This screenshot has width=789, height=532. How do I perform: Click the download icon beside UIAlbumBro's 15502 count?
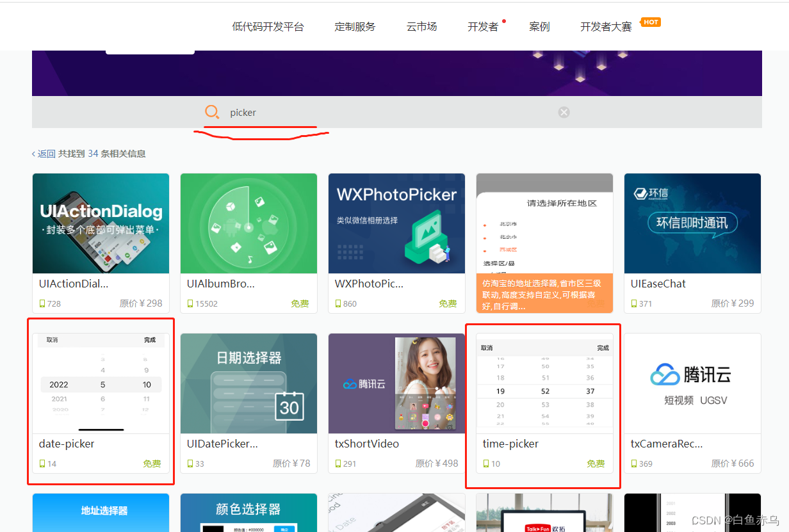point(190,303)
